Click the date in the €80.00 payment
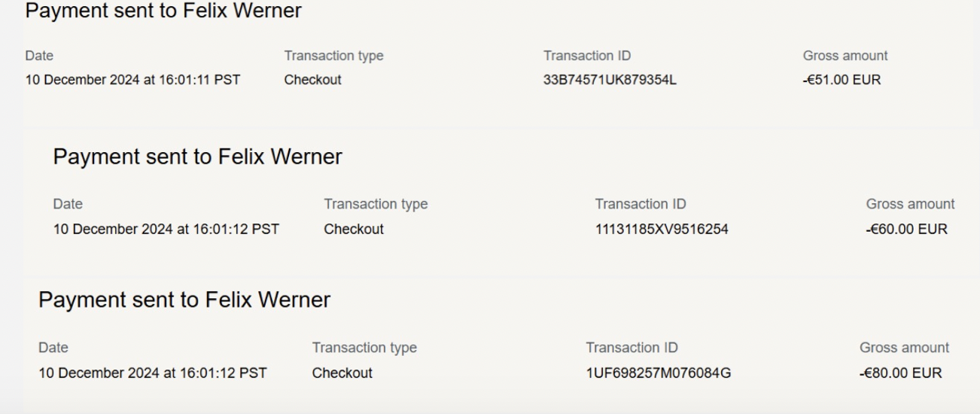The width and height of the screenshot is (980, 414). point(152,373)
